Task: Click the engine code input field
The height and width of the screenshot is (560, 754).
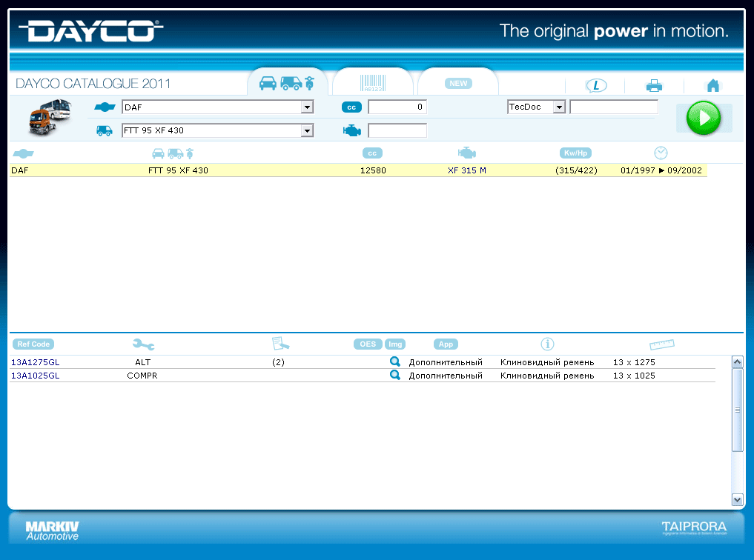Action: tap(397, 130)
